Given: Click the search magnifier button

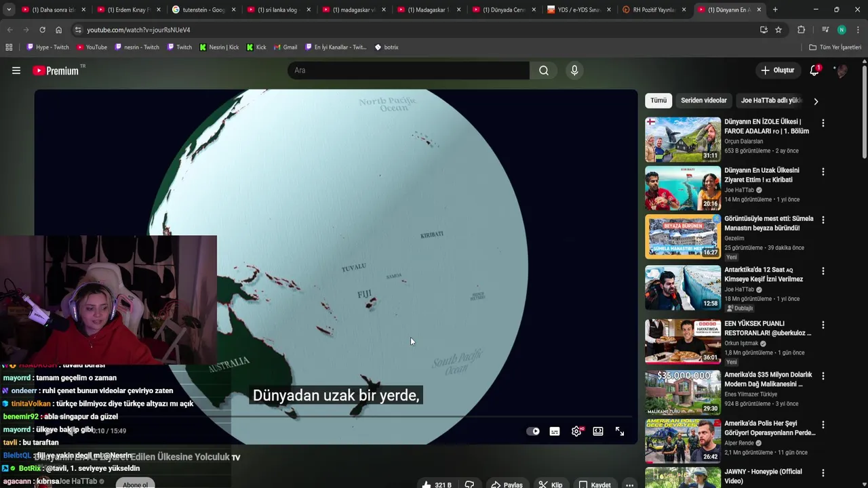Looking at the screenshot, I should 544,70.
